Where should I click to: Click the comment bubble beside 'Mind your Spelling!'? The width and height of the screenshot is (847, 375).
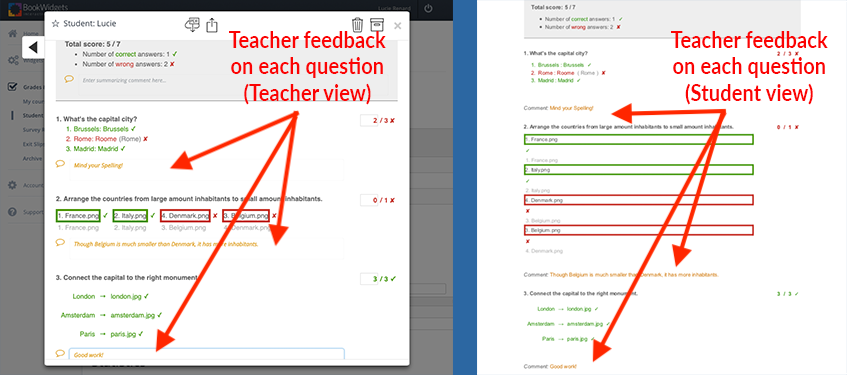point(60,164)
